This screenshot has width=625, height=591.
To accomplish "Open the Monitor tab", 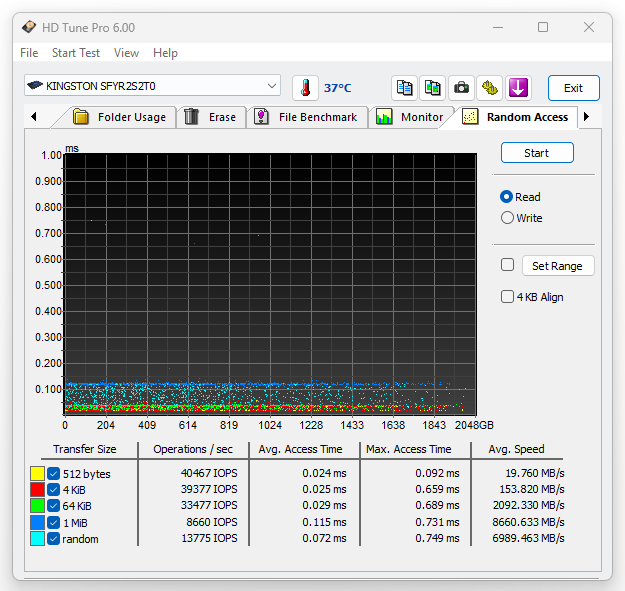I will (411, 117).
